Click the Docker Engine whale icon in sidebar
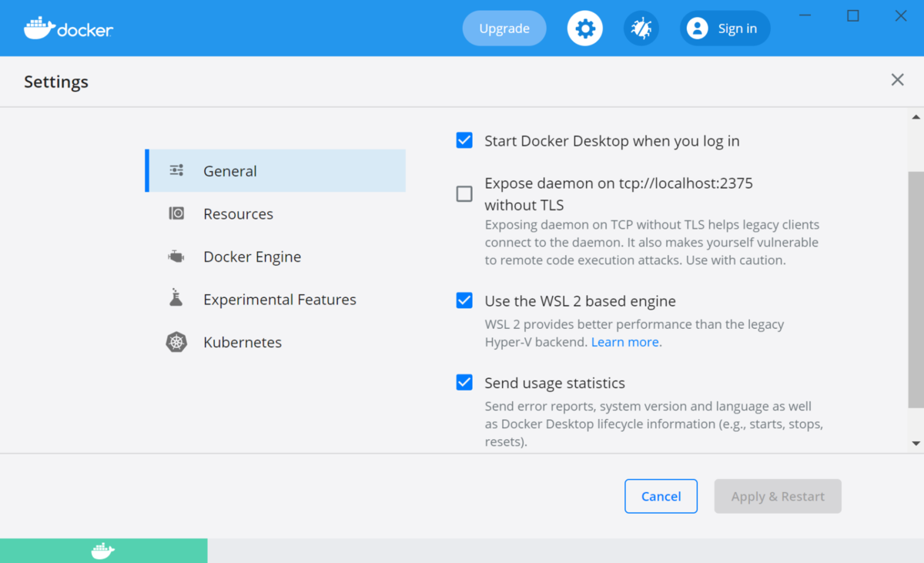This screenshot has height=563, width=924. (x=176, y=256)
